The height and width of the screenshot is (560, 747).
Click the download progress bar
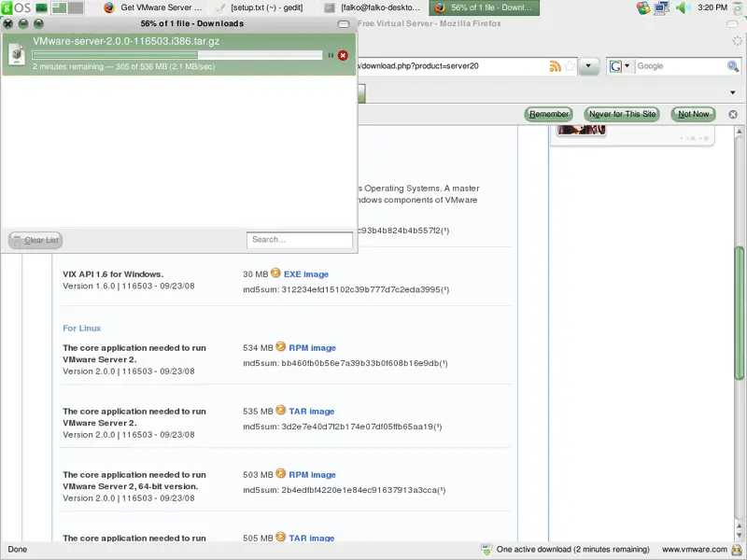(177, 55)
